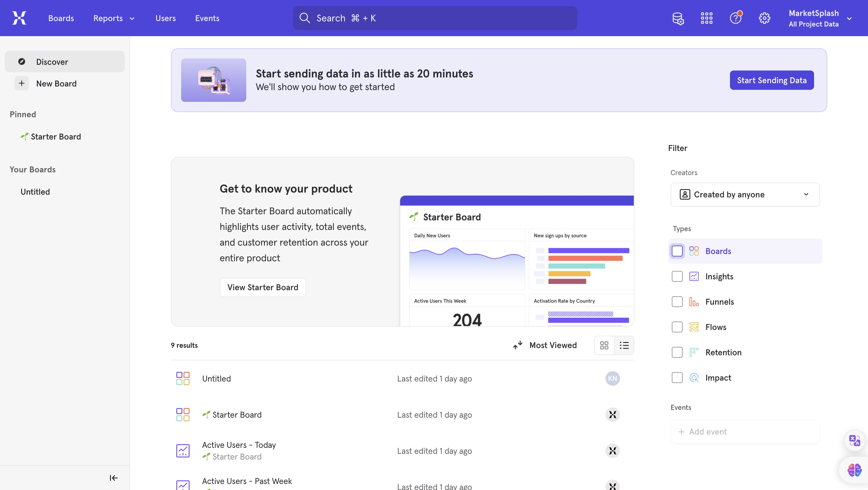Click View Starter Board button
The image size is (868, 490).
(x=263, y=287)
